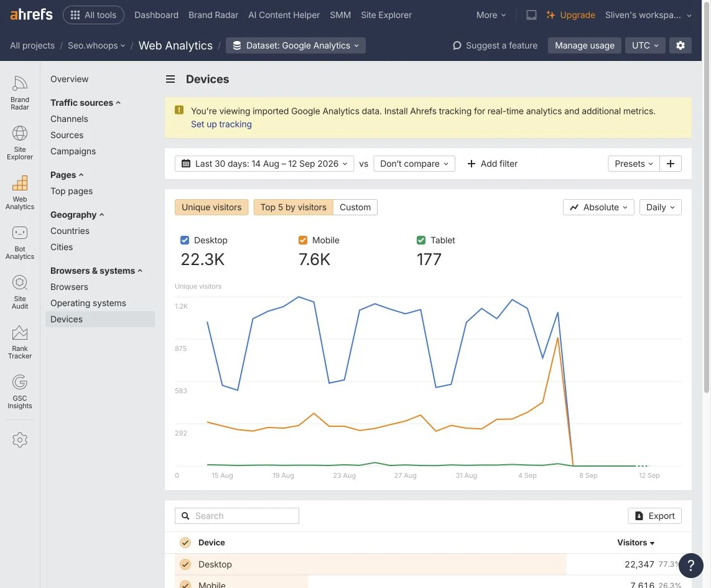This screenshot has height=588, width=711.
Task: Open the Sliven's workspace account menu
Action: pos(648,15)
